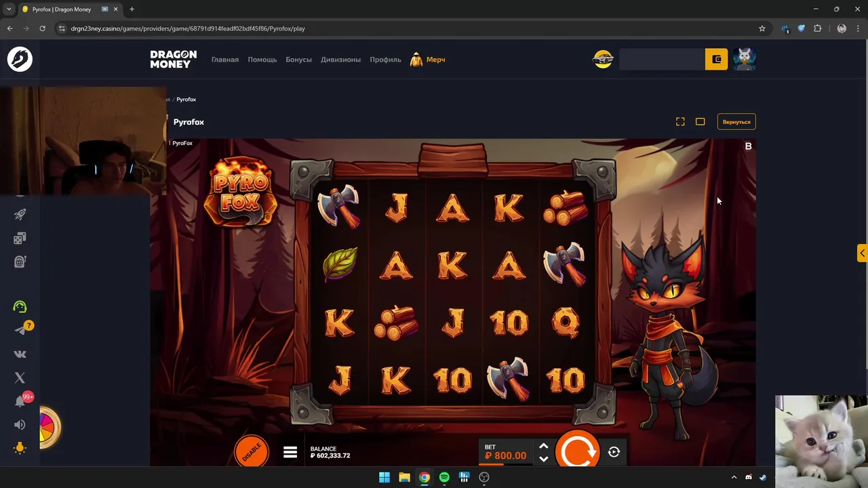This screenshot has height=488, width=868.
Task: Open Помощь menu item
Action: click(x=262, y=60)
